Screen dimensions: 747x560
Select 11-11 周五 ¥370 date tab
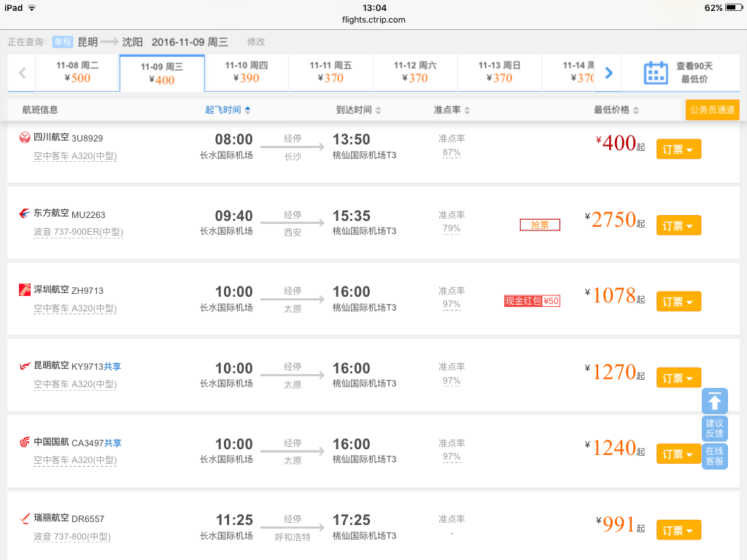(330, 72)
